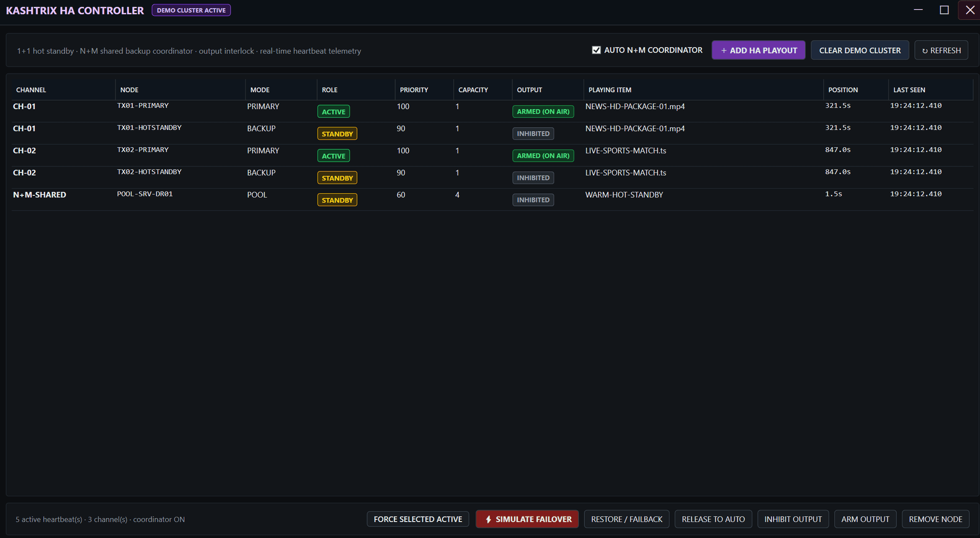Image resolution: width=980 pixels, height=538 pixels.
Task: Select the TX02-PRIMARY node row
Action: point(493,155)
